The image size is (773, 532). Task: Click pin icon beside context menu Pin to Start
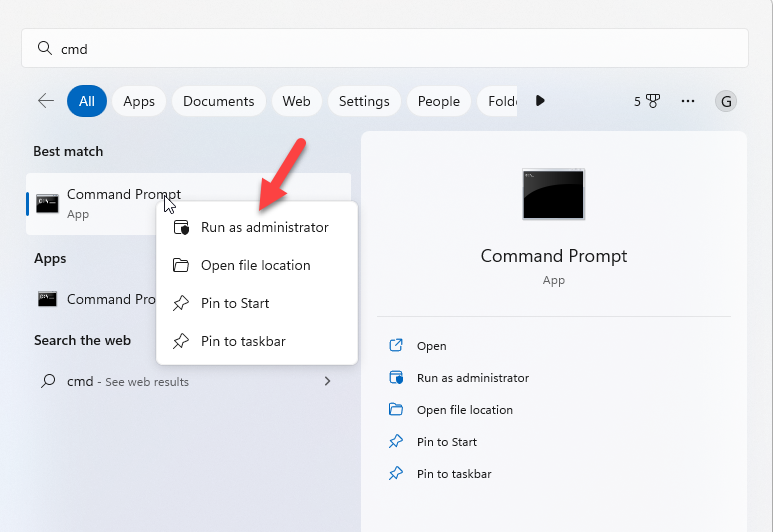[x=181, y=303]
